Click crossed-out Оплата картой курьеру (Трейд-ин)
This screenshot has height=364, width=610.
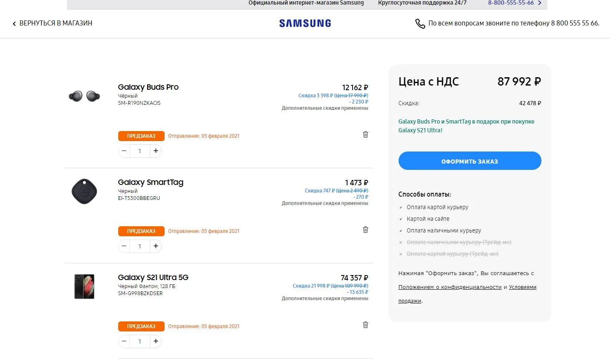pos(452,254)
